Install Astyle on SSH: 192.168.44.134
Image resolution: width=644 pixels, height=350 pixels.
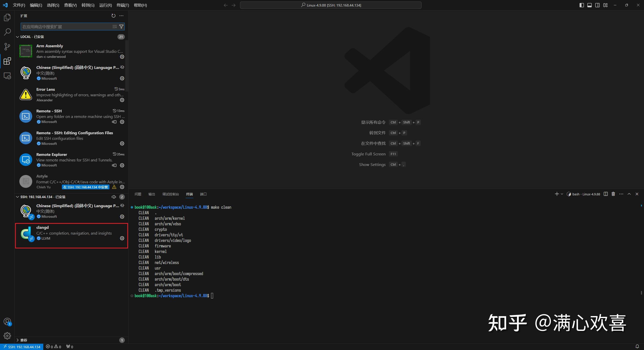85,187
